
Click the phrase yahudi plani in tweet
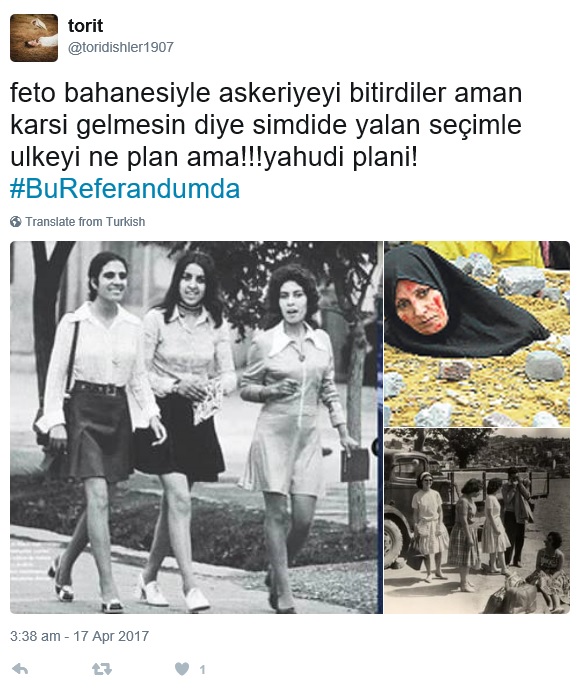340,157
